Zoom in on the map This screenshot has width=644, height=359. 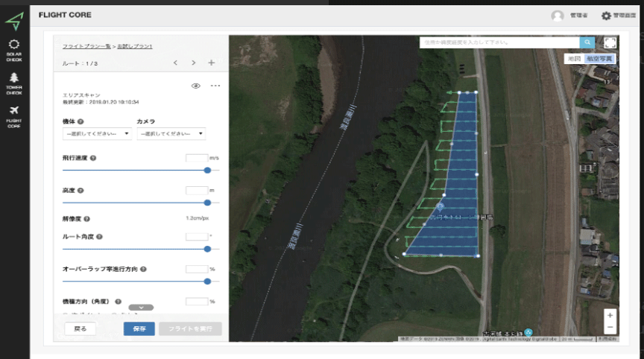(x=610, y=315)
